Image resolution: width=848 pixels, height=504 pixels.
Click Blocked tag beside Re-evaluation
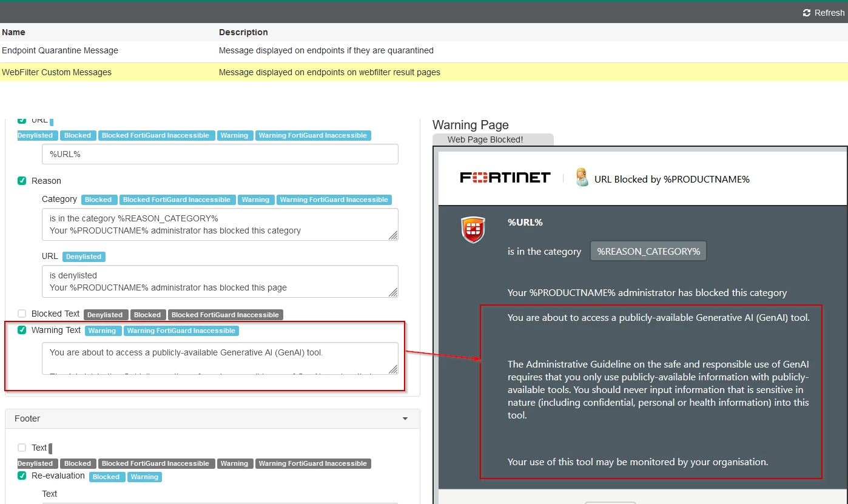(x=106, y=477)
